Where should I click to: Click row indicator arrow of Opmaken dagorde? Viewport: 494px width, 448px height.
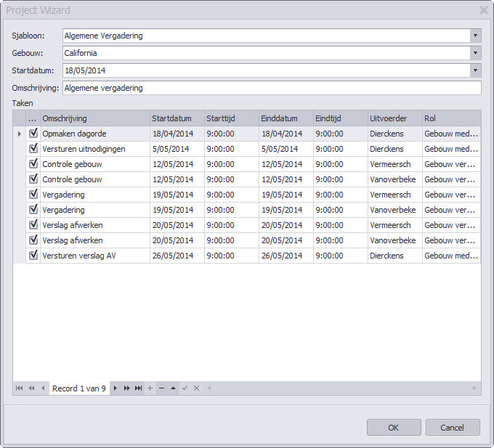tap(19, 134)
